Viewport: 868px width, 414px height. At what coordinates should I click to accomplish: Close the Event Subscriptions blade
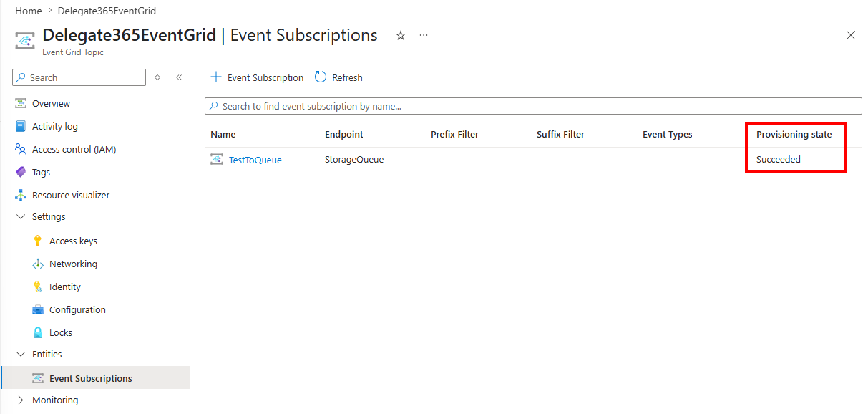[851, 35]
